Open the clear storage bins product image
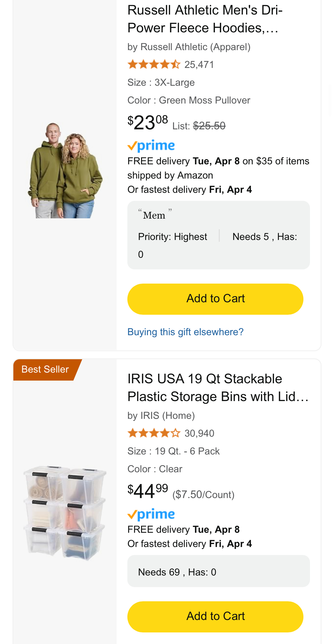This screenshot has height=644, width=334. [65, 513]
